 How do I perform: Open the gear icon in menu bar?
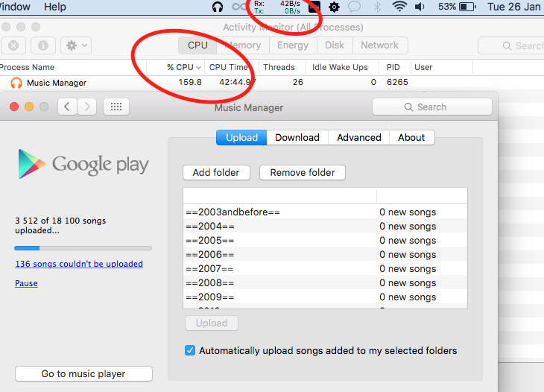coord(334,7)
